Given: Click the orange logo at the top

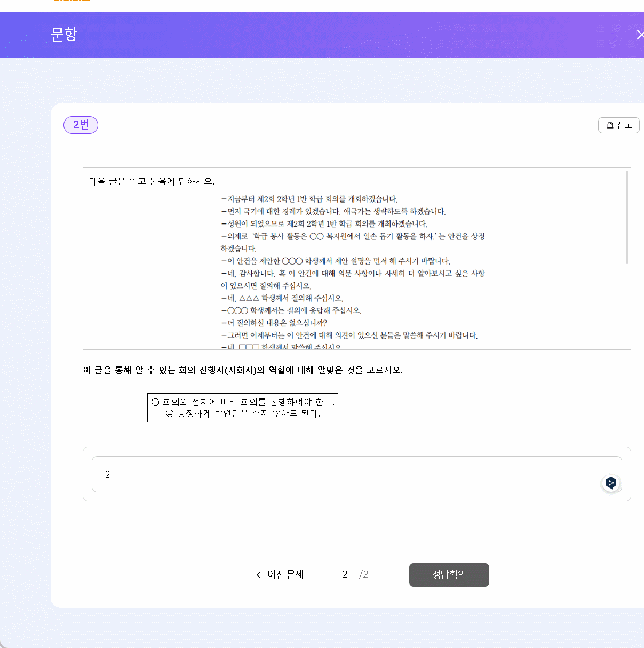Looking at the screenshot, I should point(72,1).
